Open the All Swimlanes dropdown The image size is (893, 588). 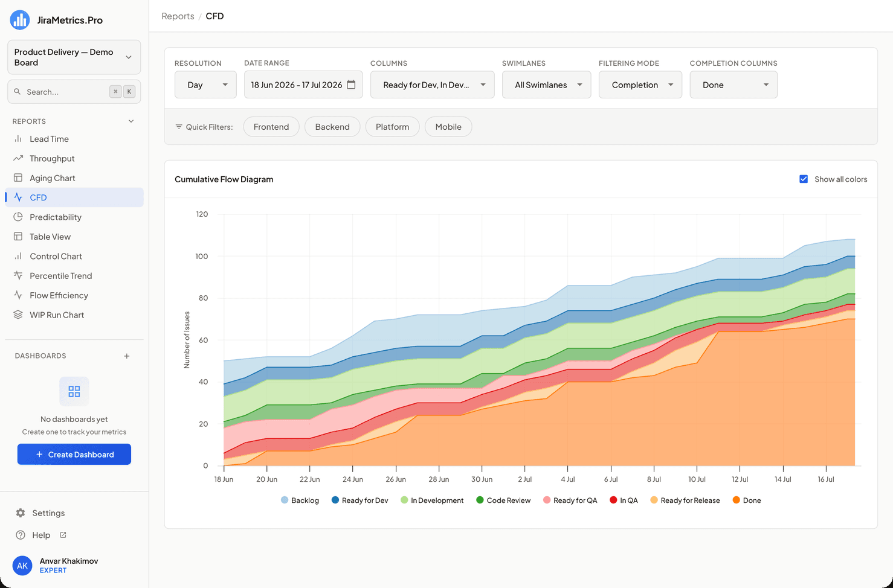546,85
